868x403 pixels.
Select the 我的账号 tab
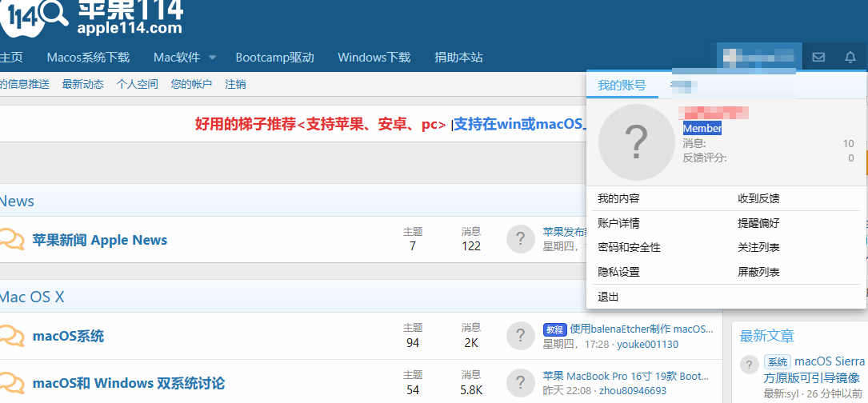[x=622, y=86]
